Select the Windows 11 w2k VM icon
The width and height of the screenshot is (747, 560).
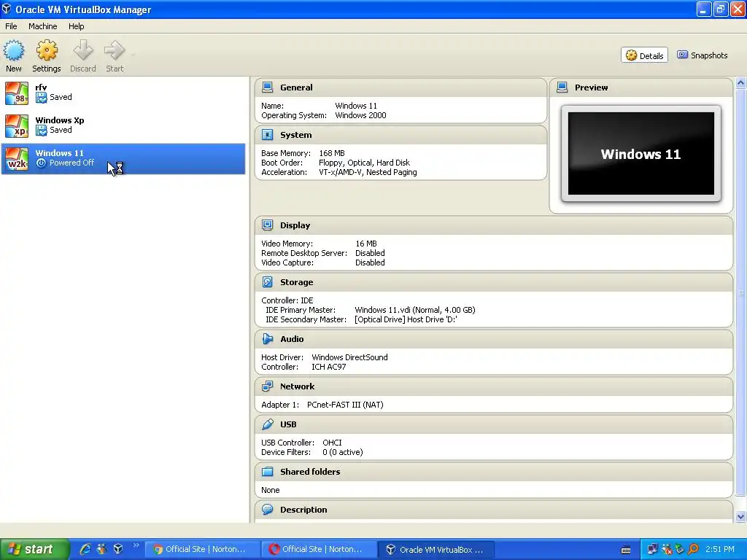(x=17, y=158)
